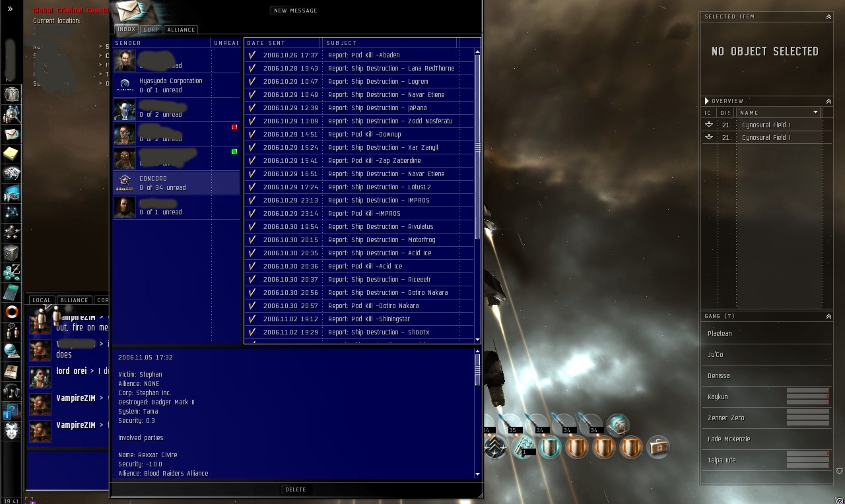This screenshot has height=504, width=845.
Task: Switch to the Alliance mail tab
Action: click(x=181, y=30)
